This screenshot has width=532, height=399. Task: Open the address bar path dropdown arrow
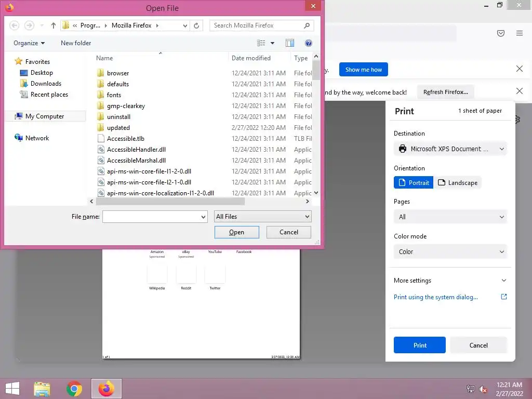coord(185,25)
